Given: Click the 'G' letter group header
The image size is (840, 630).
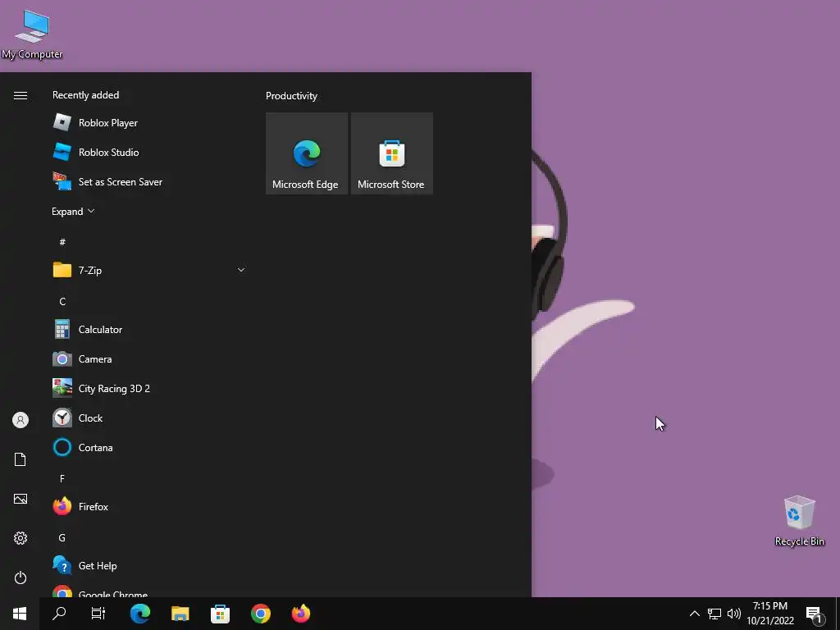Looking at the screenshot, I should [62, 538].
